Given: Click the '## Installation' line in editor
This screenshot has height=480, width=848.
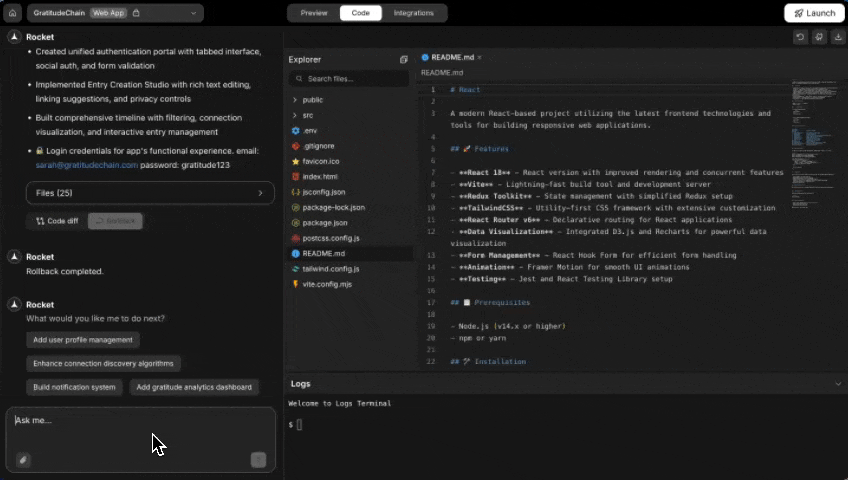Looking at the screenshot, I should pyautogui.click(x=488, y=362).
